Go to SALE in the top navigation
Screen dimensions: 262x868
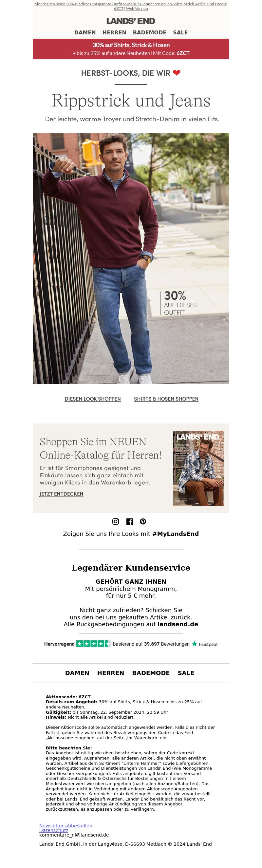click(180, 33)
